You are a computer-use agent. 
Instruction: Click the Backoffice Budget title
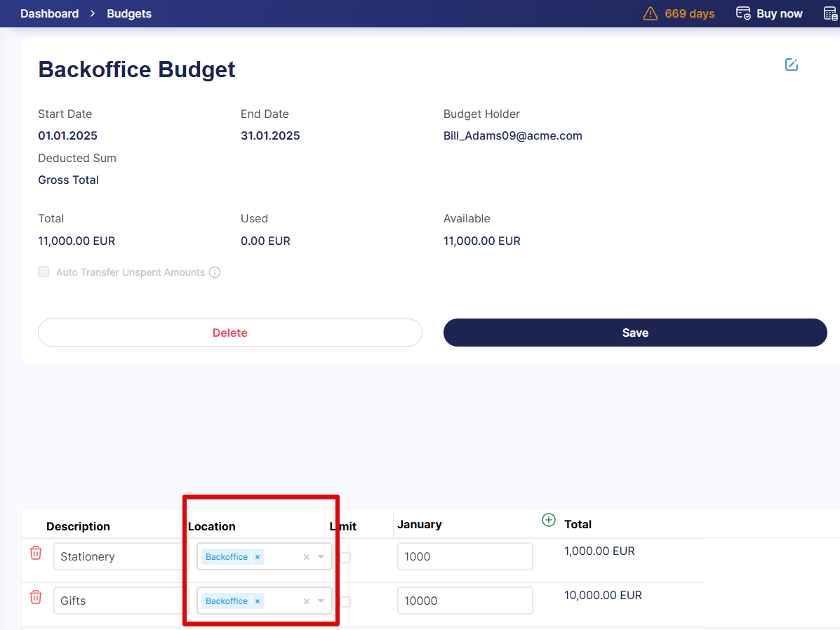click(137, 69)
